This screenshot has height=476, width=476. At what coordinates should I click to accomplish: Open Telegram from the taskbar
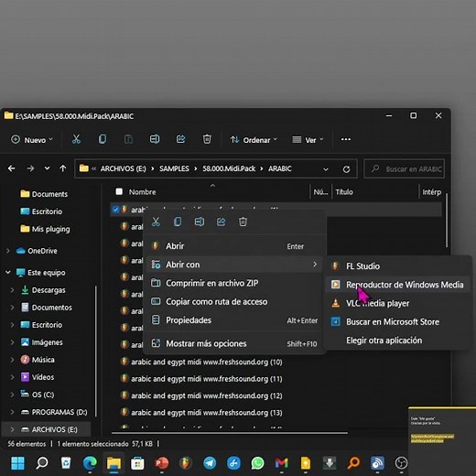click(x=210, y=463)
